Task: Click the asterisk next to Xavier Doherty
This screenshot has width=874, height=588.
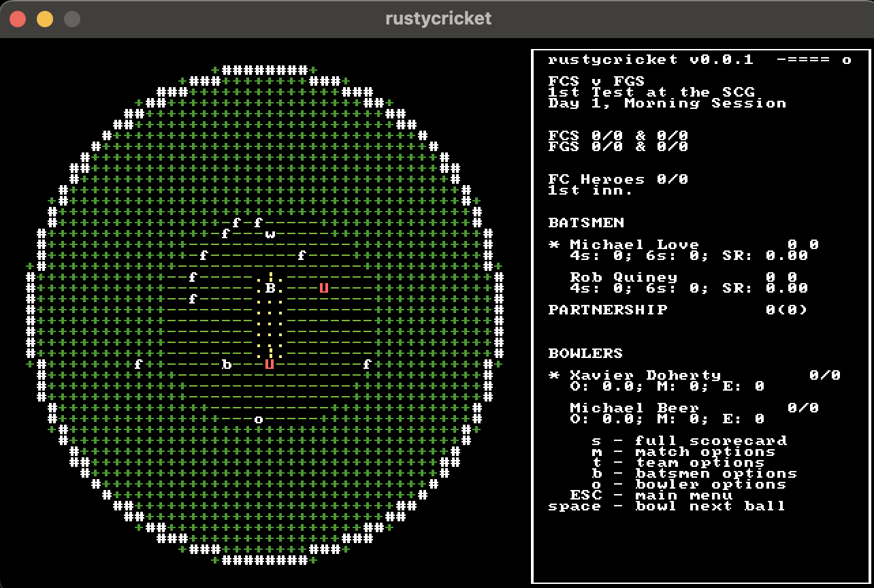Action: point(553,374)
